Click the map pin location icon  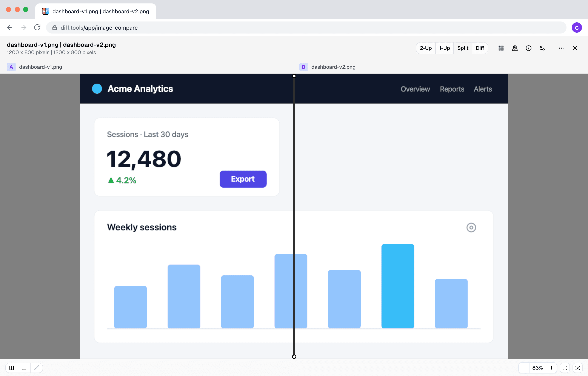tap(515, 48)
